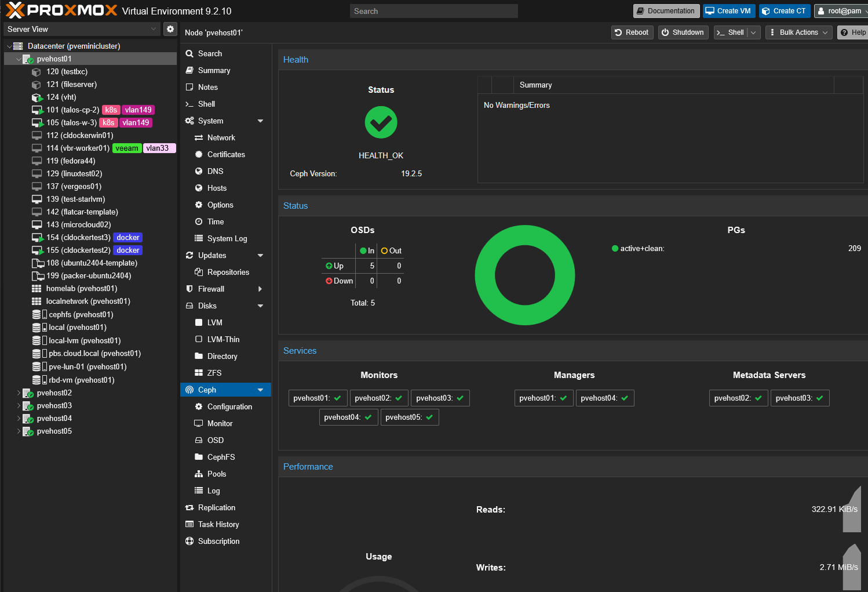The height and width of the screenshot is (592, 868).
Task: Open the Options gear icon
Action: click(199, 205)
